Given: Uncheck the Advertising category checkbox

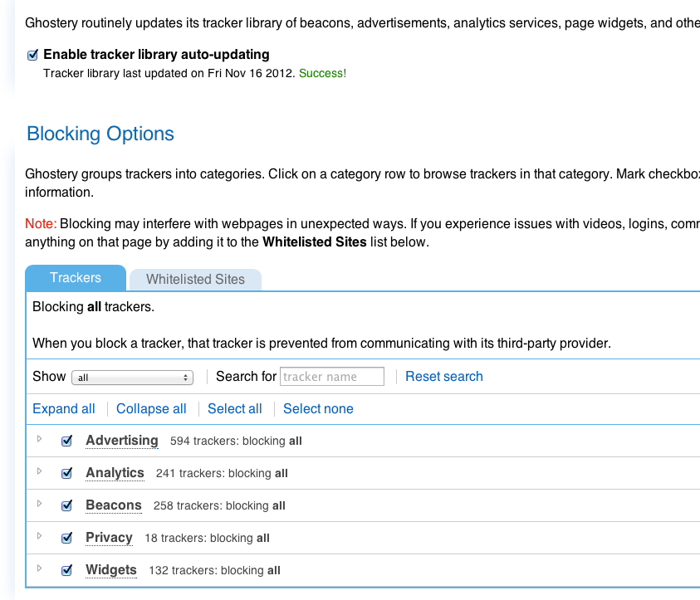Looking at the screenshot, I should pos(67,441).
